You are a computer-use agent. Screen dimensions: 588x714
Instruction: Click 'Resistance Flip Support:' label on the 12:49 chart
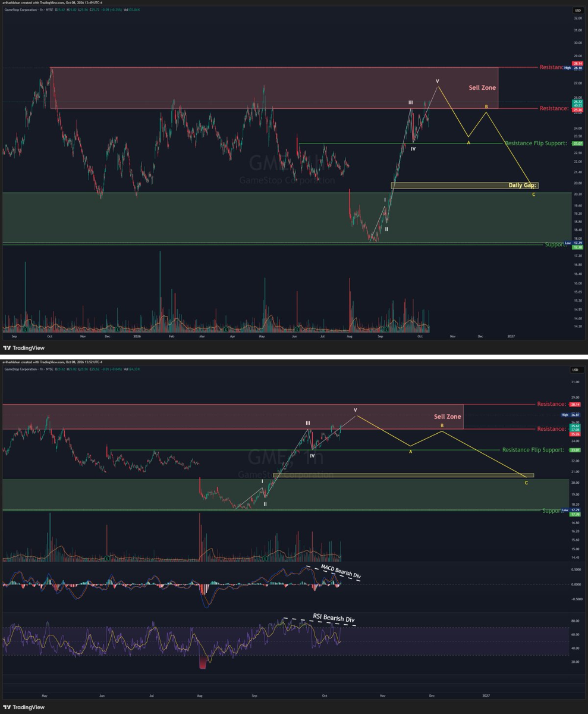coord(536,143)
